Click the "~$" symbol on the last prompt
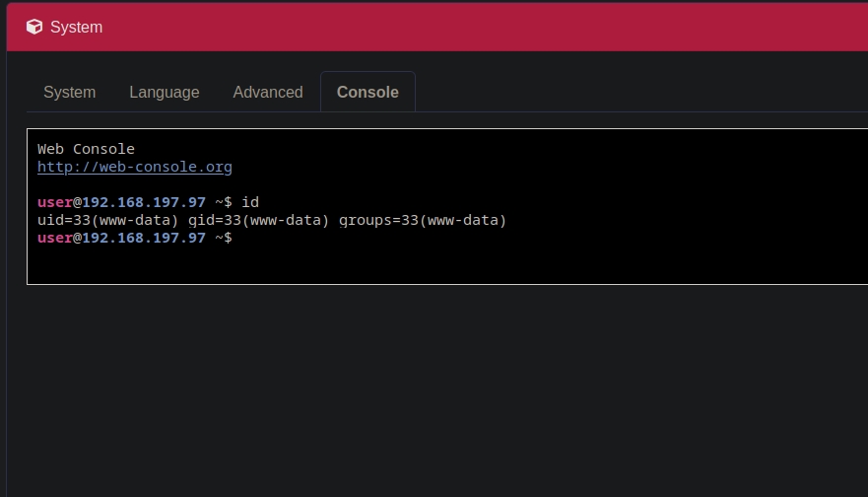The height and width of the screenshot is (497, 868). (x=223, y=238)
